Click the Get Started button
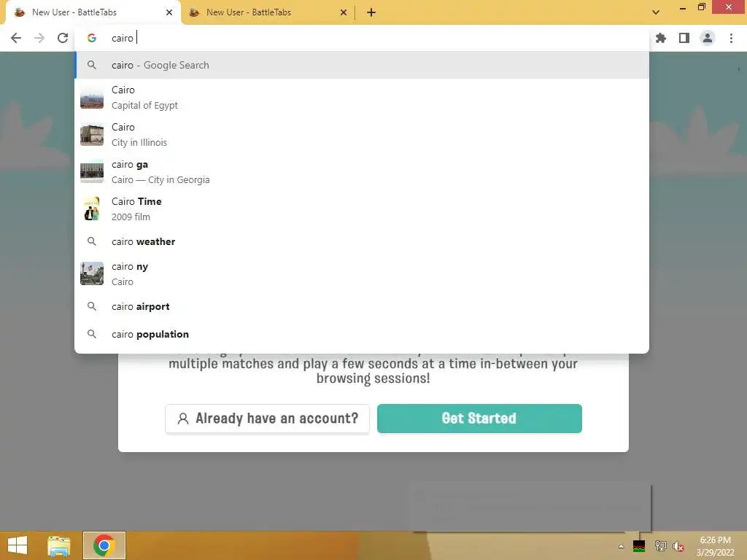 tap(479, 419)
